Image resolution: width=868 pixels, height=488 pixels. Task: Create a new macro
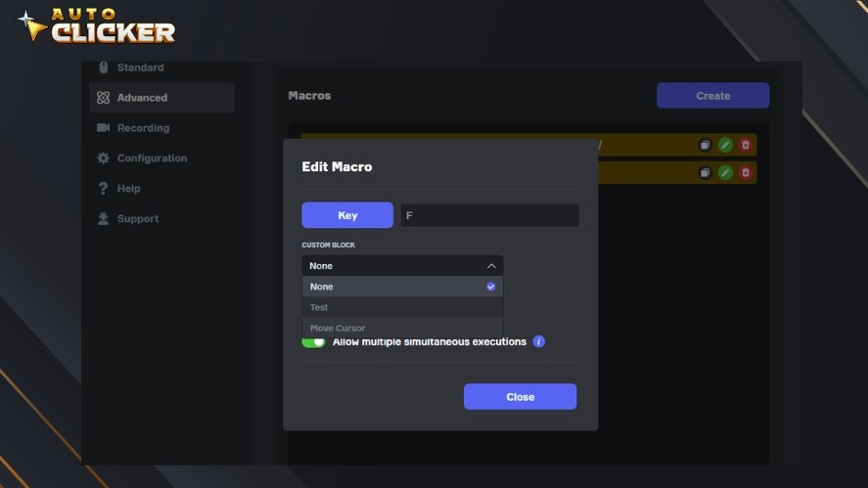coord(713,96)
